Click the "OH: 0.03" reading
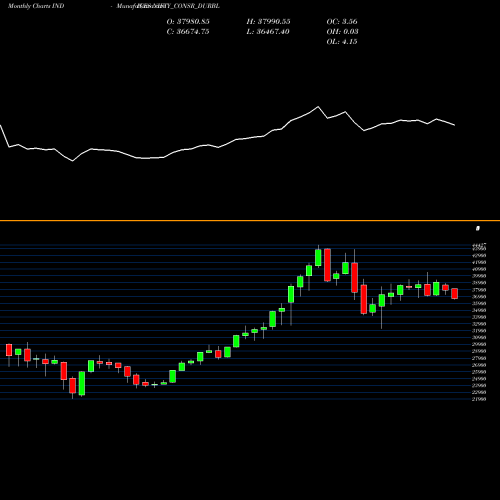The width and height of the screenshot is (500, 500). point(342,31)
